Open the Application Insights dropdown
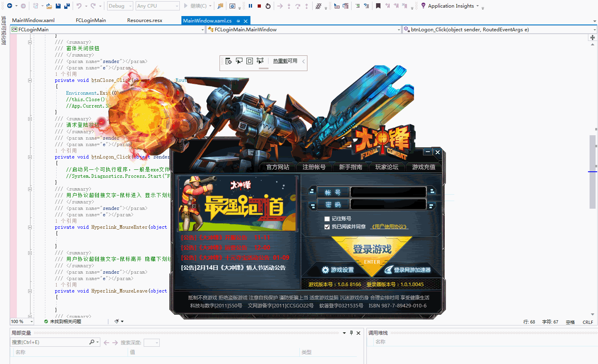 [x=478, y=6]
